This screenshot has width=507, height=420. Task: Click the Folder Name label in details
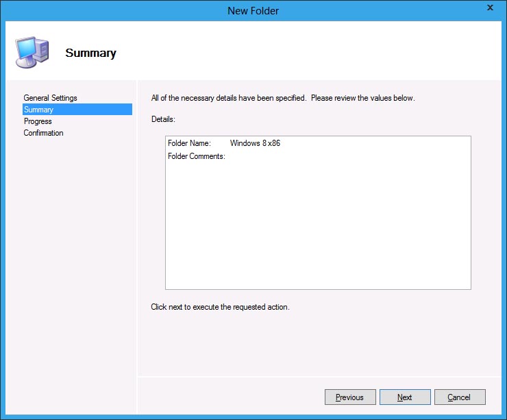click(x=189, y=143)
